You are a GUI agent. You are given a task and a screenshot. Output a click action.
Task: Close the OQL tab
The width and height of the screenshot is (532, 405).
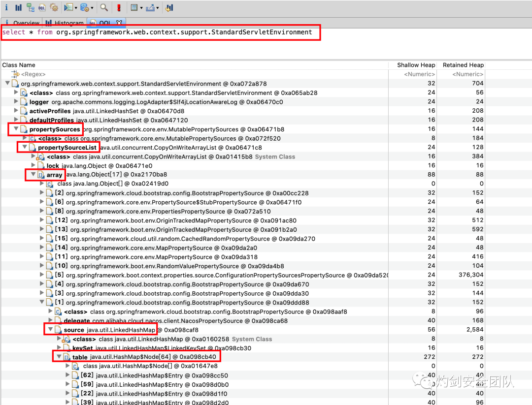point(119,23)
